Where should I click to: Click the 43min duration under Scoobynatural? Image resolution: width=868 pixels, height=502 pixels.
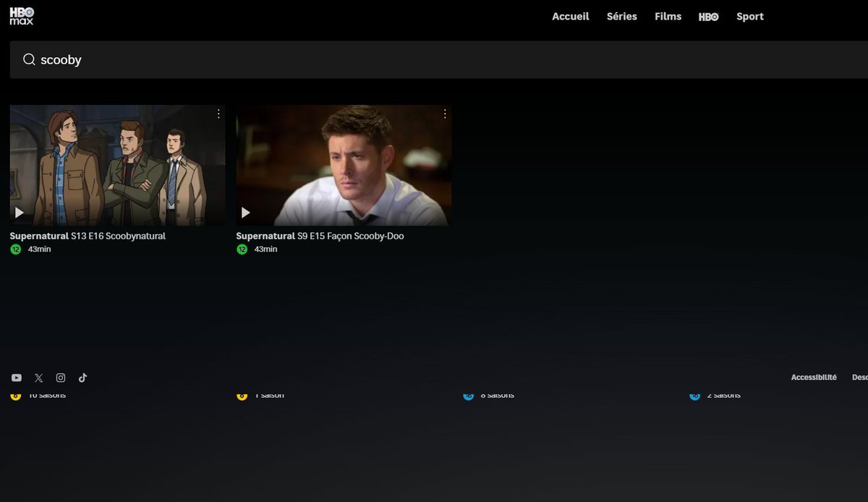[40, 250]
